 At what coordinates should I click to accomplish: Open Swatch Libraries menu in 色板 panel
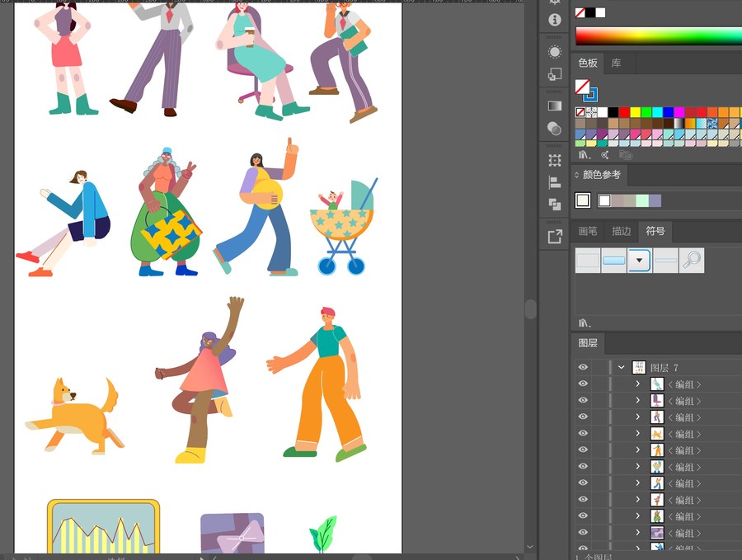585,155
